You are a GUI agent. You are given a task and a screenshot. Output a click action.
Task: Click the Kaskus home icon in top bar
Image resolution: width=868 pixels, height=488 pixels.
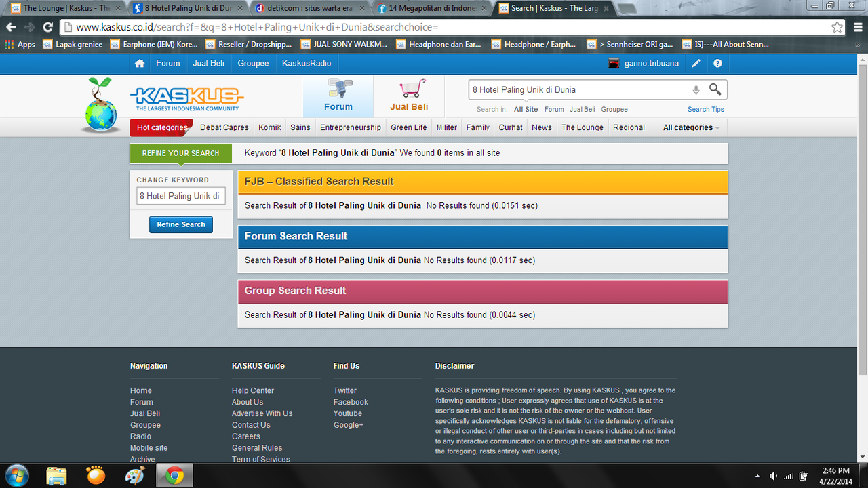click(140, 63)
